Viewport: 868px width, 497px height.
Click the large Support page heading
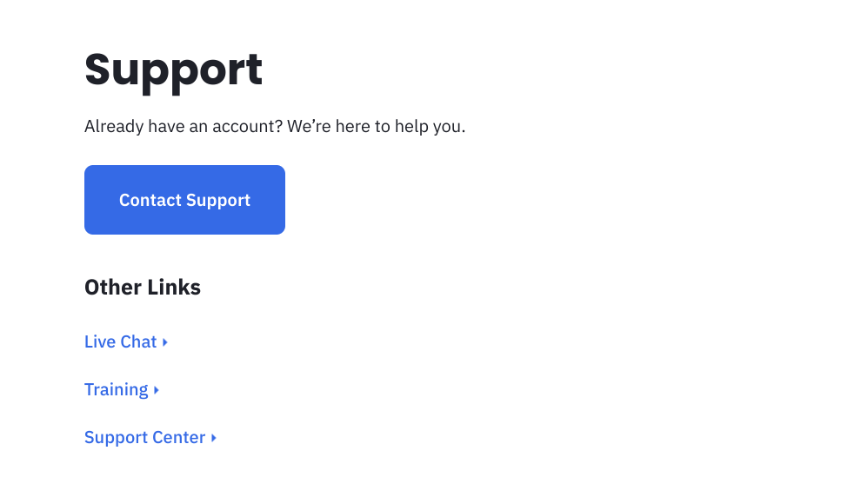pyautogui.click(x=173, y=70)
